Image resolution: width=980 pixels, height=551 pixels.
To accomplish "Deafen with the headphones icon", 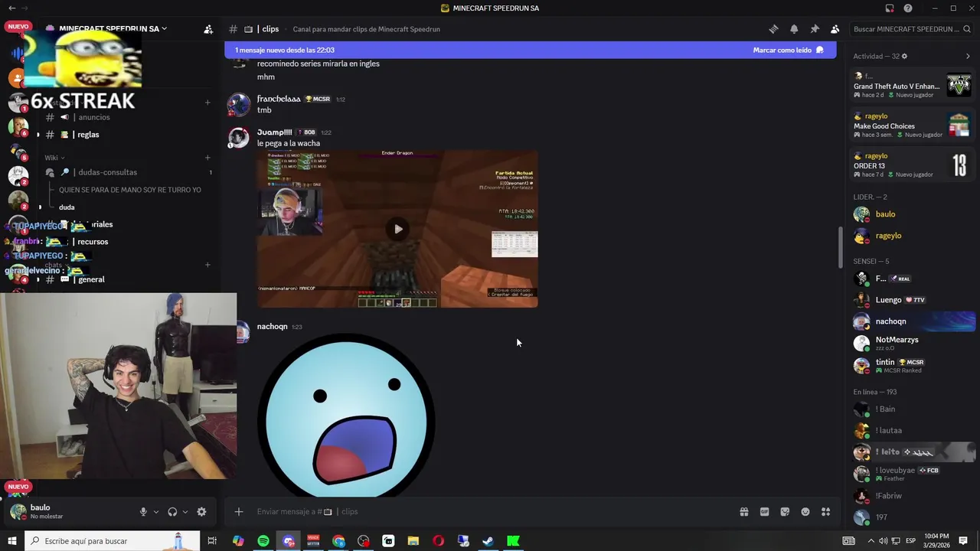I will tap(172, 512).
